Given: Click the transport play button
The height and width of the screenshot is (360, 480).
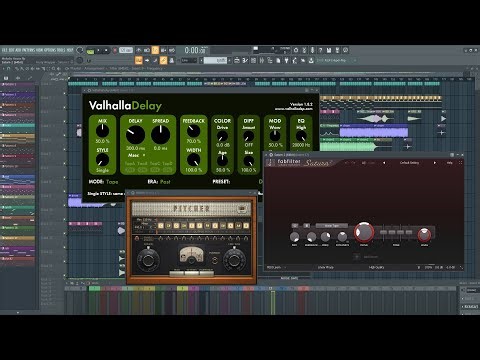Looking at the screenshot, I should (98, 51).
